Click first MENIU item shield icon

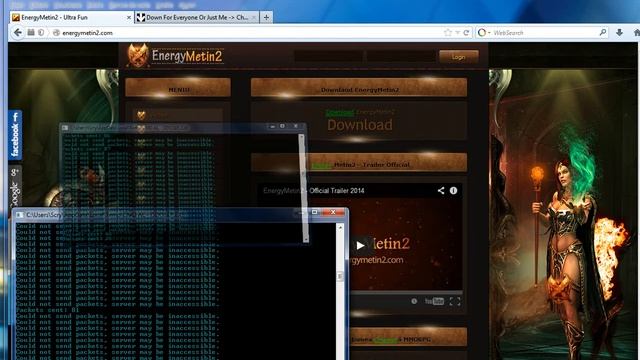141,116
